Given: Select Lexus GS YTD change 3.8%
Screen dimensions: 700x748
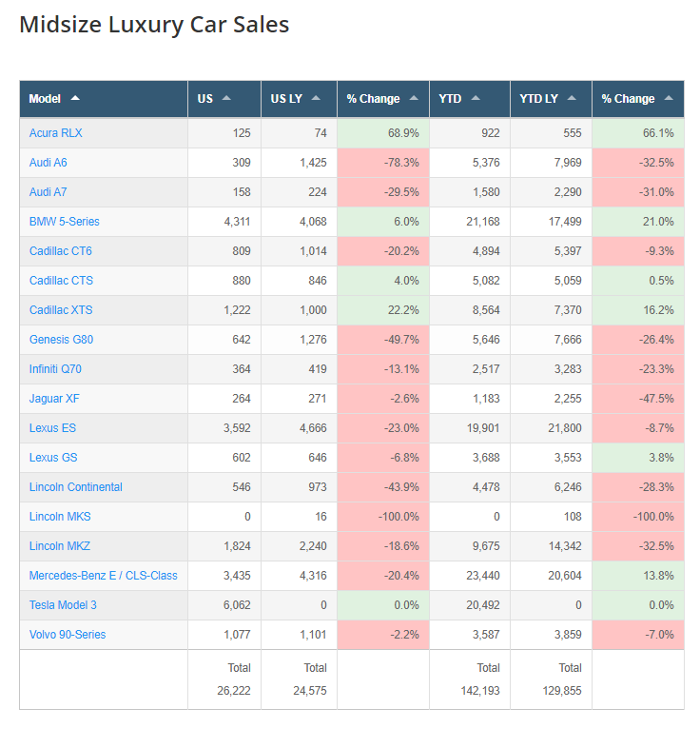Looking at the screenshot, I should coord(661,458).
